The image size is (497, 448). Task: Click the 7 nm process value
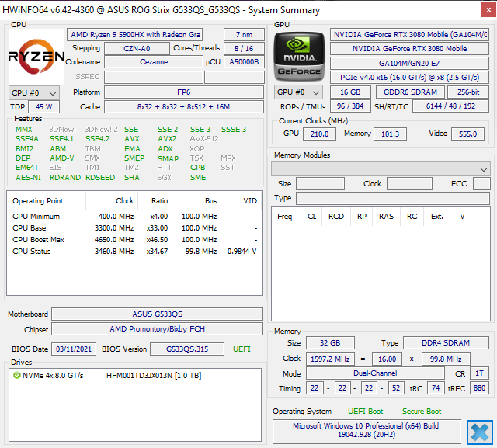[244, 34]
